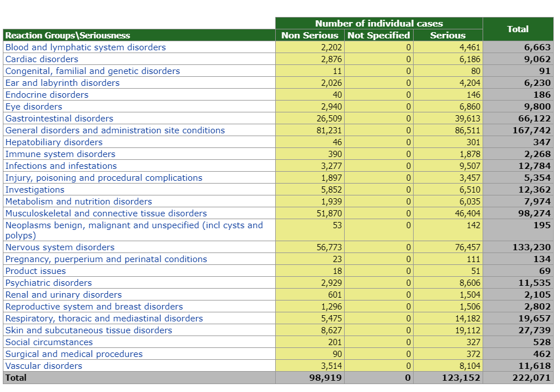This screenshot has height=392, width=560.
Task: Click the Serious column header
Action: point(448,36)
